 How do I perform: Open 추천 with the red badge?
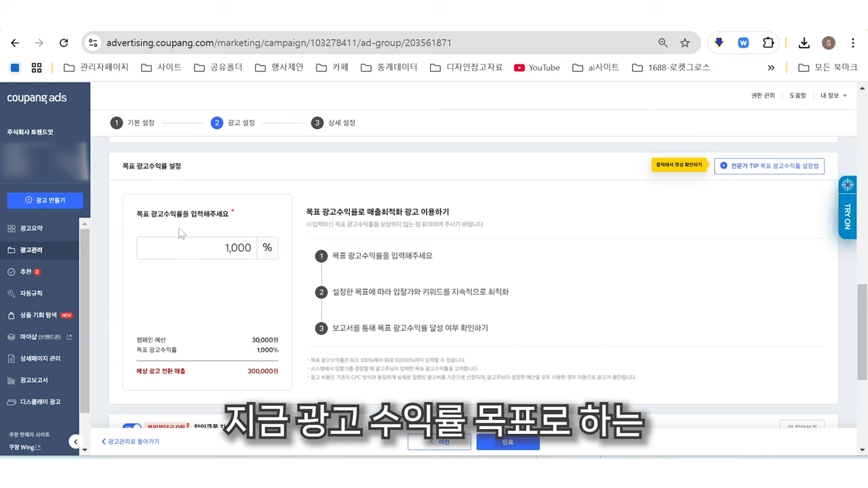[26, 271]
